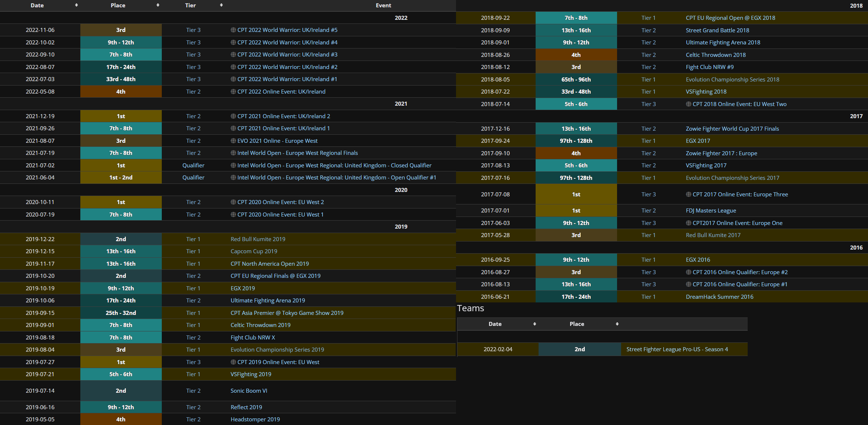The image size is (868, 425).
Task: Click globe icon beside Intel World Open Open Qualifier #1
Action: pos(233,178)
